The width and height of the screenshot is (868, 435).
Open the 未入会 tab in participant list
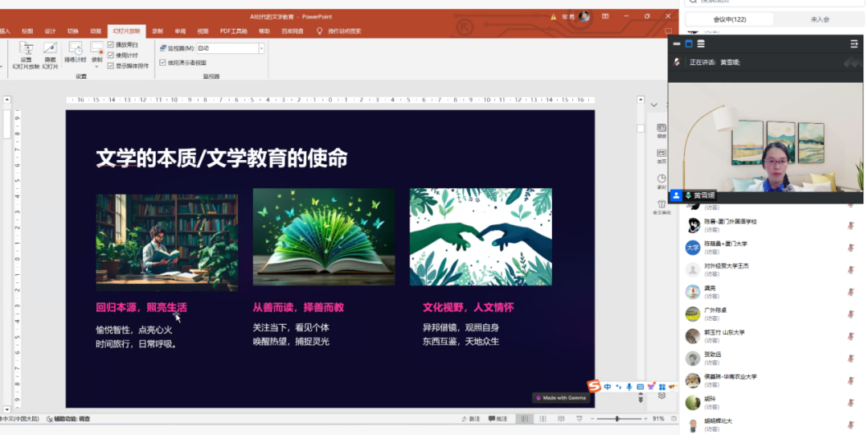coord(820,19)
